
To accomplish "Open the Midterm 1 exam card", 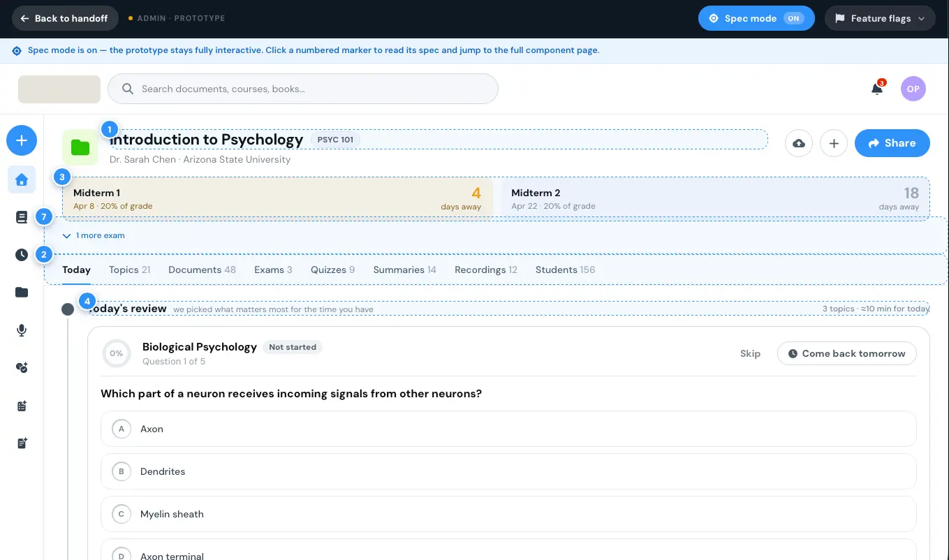I will pos(277,198).
